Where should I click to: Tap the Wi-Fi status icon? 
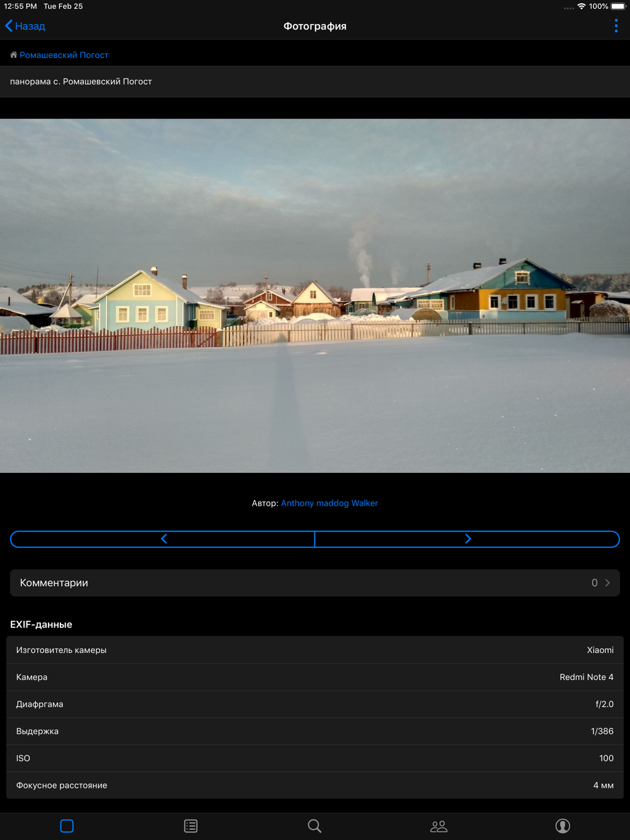coord(581,6)
